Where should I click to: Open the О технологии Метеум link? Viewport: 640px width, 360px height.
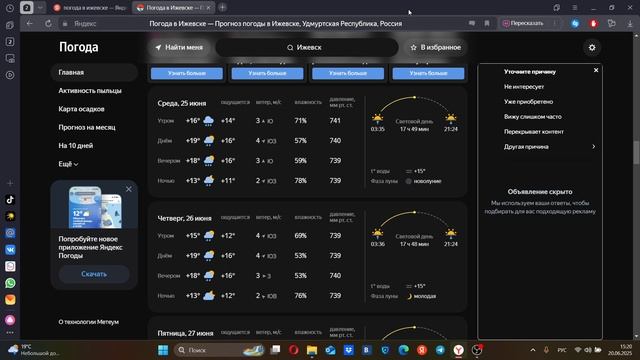click(x=89, y=322)
